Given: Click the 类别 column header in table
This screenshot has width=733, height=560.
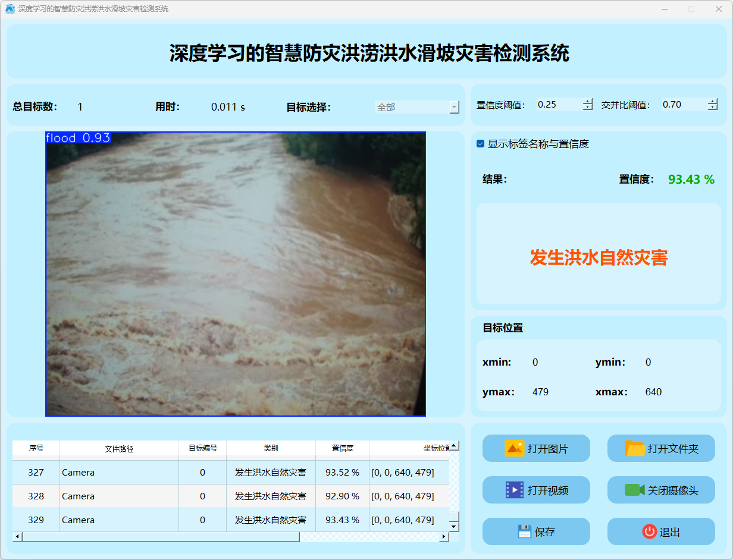Looking at the screenshot, I should click(x=271, y=448).
